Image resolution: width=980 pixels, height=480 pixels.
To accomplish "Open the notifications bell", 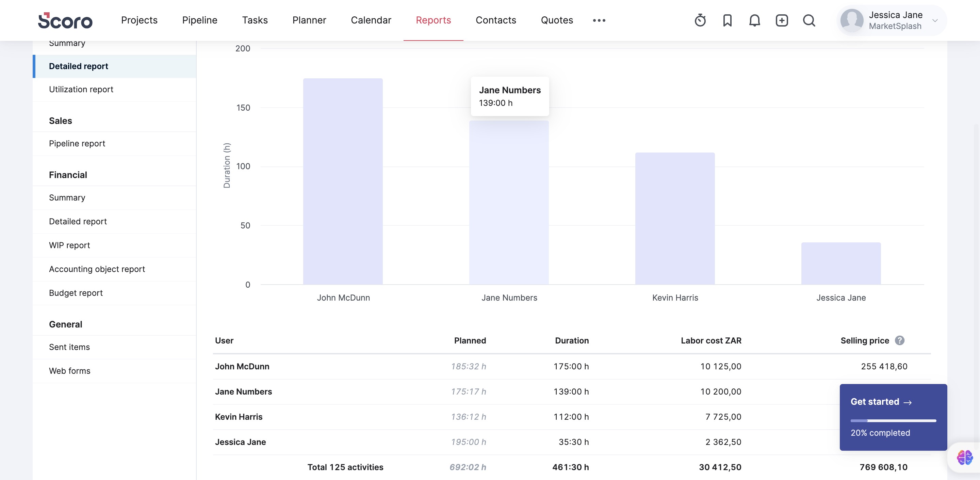I will point(754,20).
